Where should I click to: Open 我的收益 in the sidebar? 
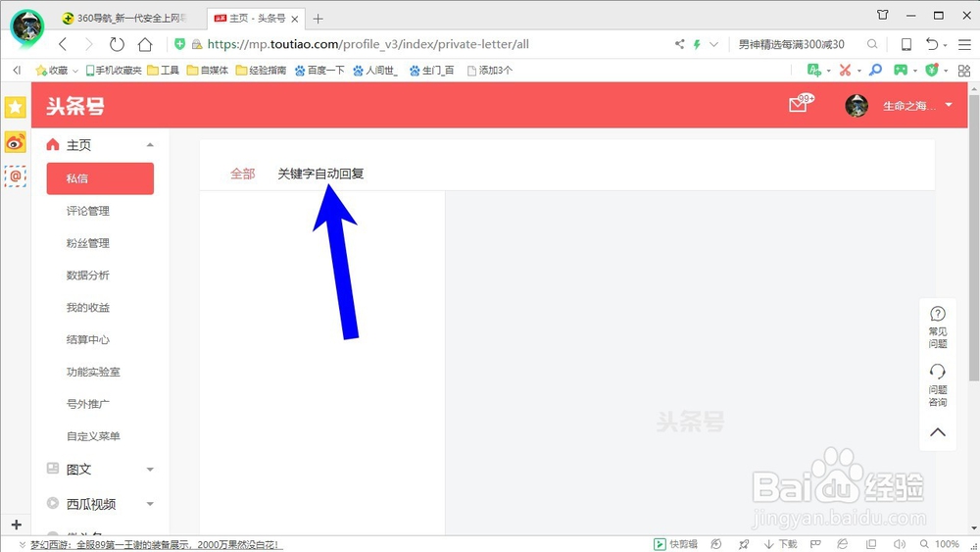coord(88,308)
